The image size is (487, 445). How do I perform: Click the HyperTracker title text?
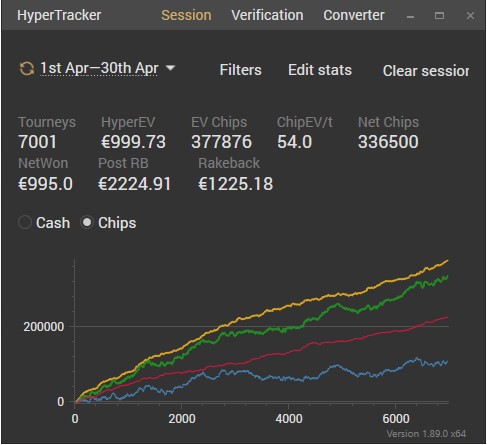pyautogui.click(x=59, y=15)
